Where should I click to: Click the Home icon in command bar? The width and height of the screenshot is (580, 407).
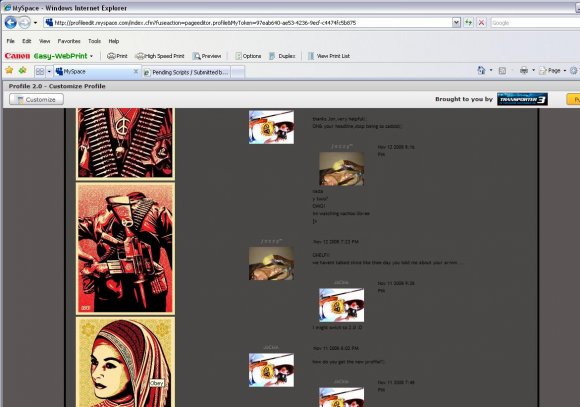481,70
